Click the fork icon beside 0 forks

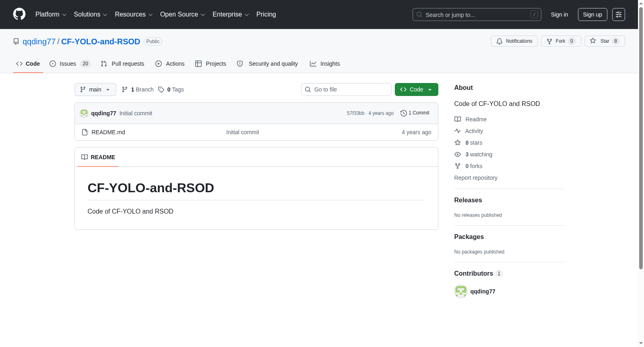pos(458,166)
